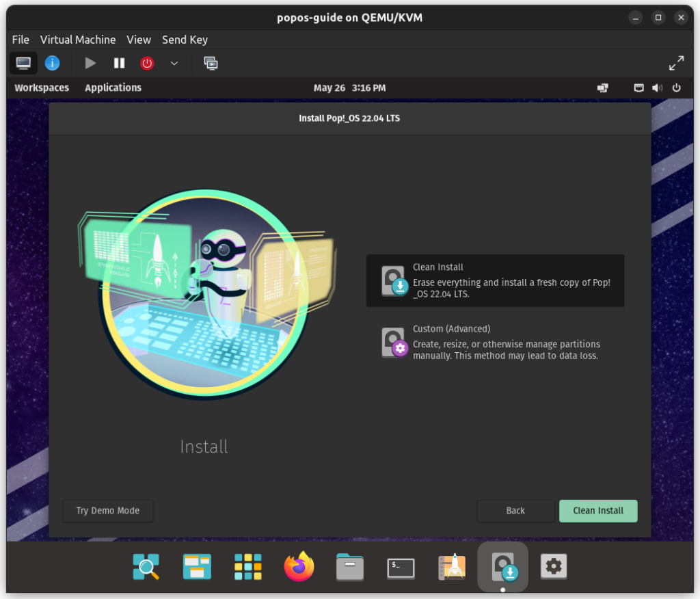Open the applications grid icon in dock
Image resolution: width=700 pixels, height=599 pixels.
click(247, 566)
